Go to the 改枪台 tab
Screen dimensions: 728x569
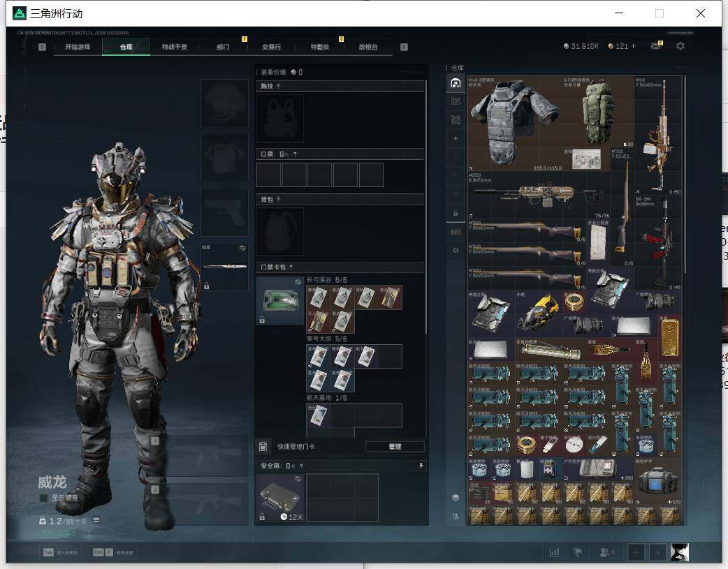click(x=368, y=47)
